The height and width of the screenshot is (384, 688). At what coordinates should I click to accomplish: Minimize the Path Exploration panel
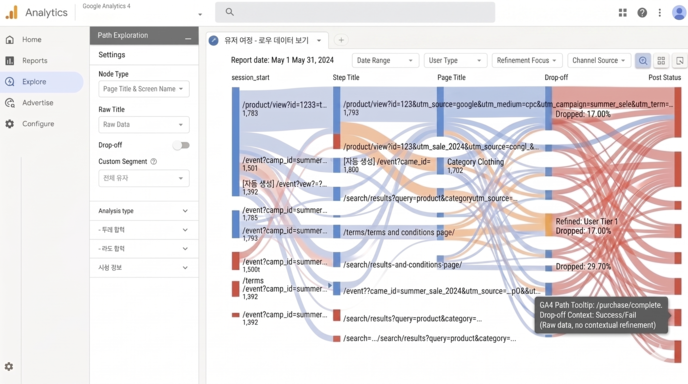[188, 38]
